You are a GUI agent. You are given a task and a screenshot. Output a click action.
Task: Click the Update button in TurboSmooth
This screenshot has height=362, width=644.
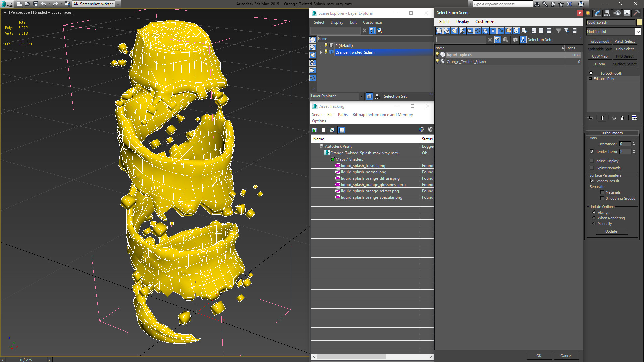click(x=612, y=231)
